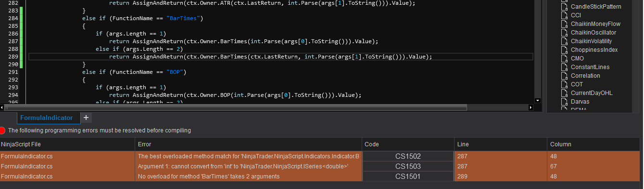The image size is (644, 189).
Task: Click line number 291 in editor gutter
Action: 13,72
